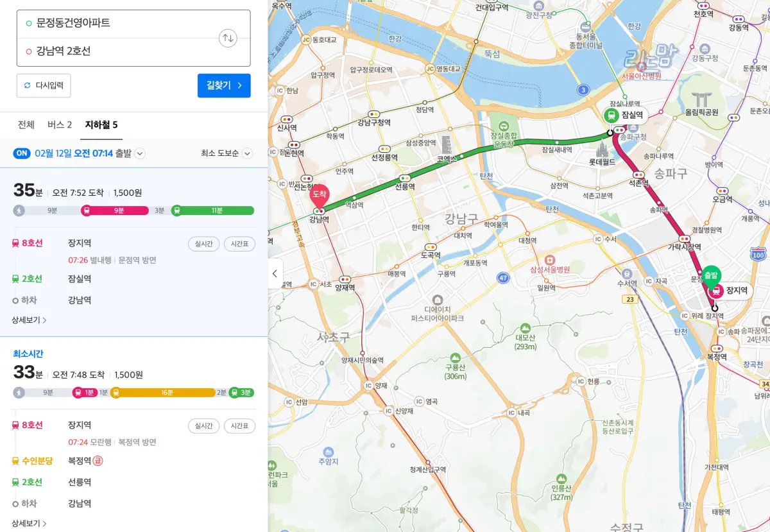Click the refresh icon inside the 다시입력 button

[28, 85]
